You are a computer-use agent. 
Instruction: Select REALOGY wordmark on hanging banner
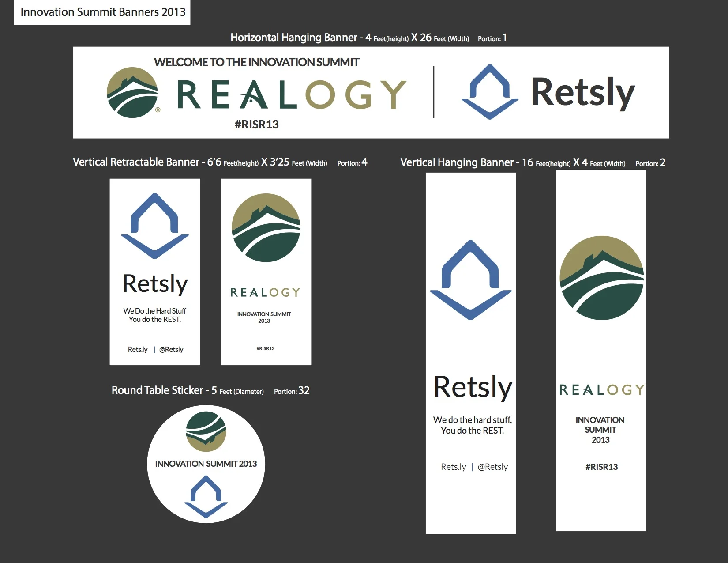pyautogui.click(x=601, y=390)
